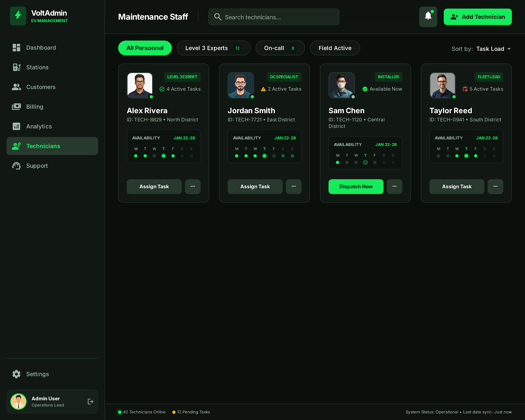Open more options for Alex Rivera

coord(193,186)
